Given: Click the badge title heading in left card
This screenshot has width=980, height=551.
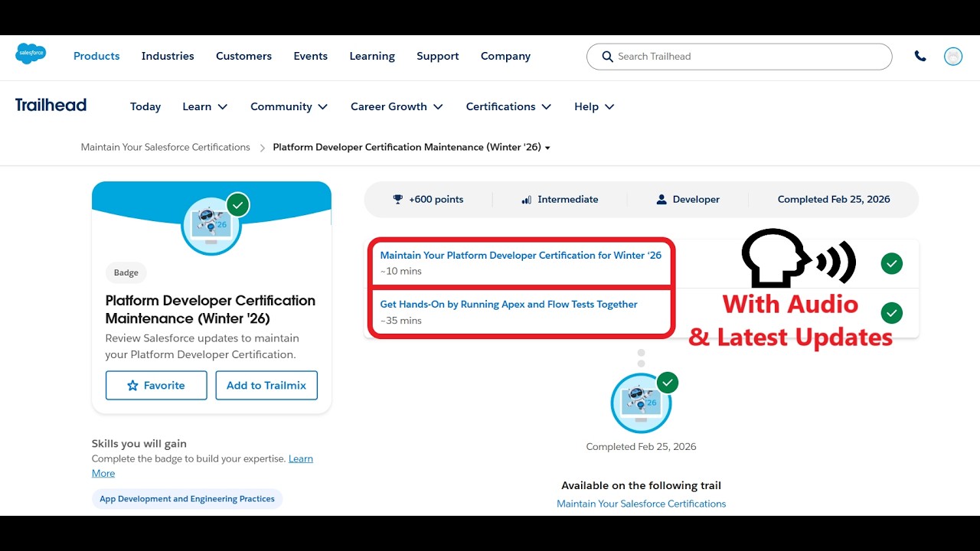Looking at the screenshot, I should tap(211, 309).
